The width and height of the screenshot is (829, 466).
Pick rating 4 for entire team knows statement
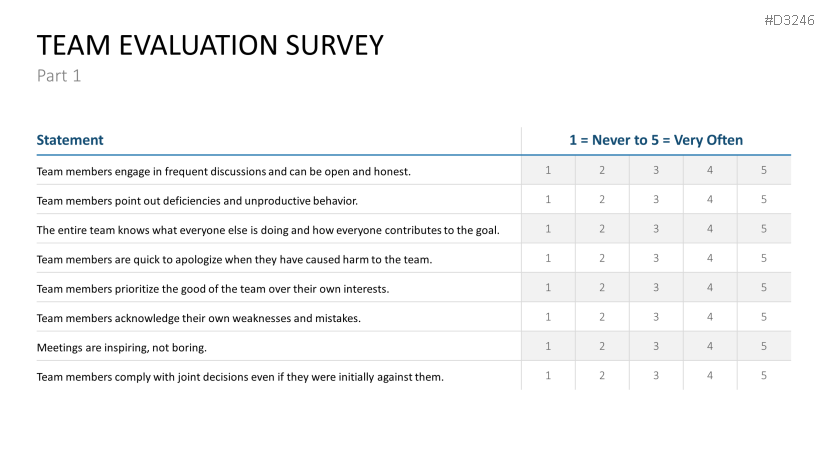[x=710, y=229]
